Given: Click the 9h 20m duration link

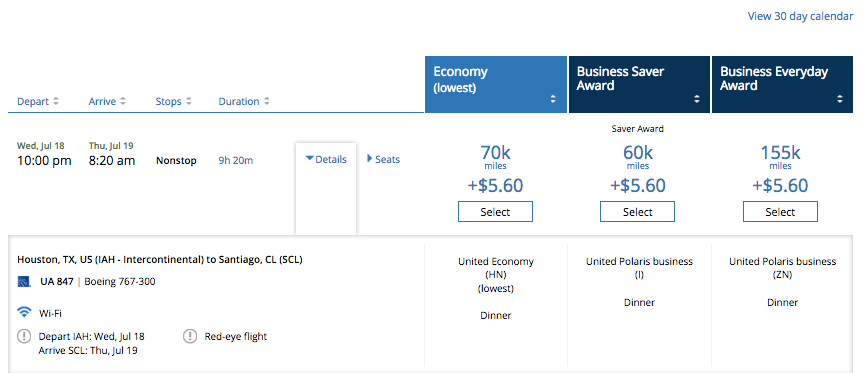Looking at the screenshot, I should point(236,161).
